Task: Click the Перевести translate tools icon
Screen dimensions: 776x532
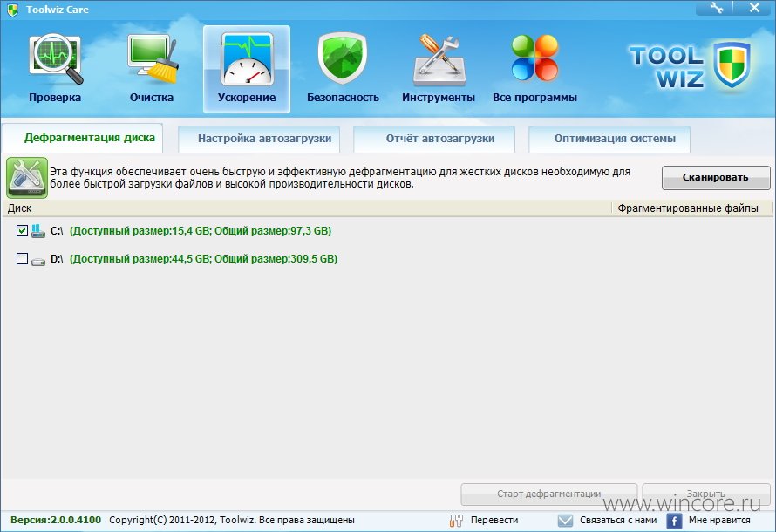Action: pyautogui.click(x=456, y=520)
